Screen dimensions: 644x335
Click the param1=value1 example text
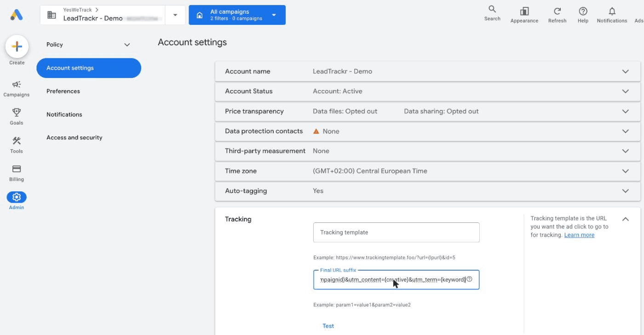(x=362, y=305)
